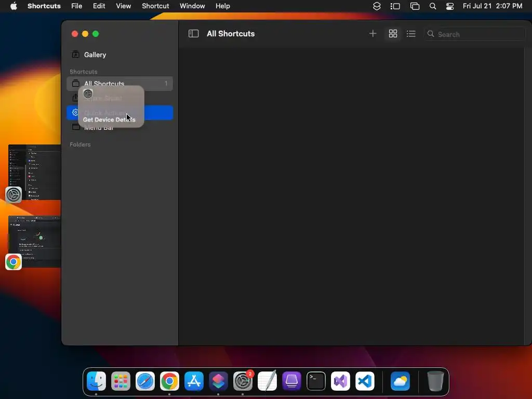Focus the Search field

pos(474,34)
